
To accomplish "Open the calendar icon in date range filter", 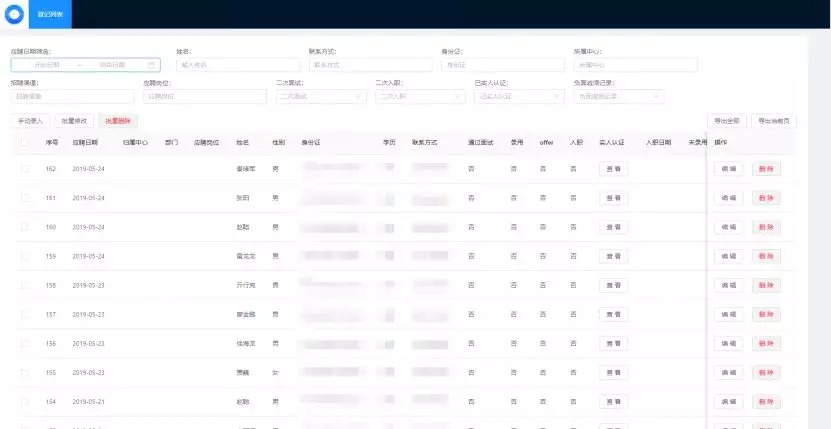I will tap(151, 65).
